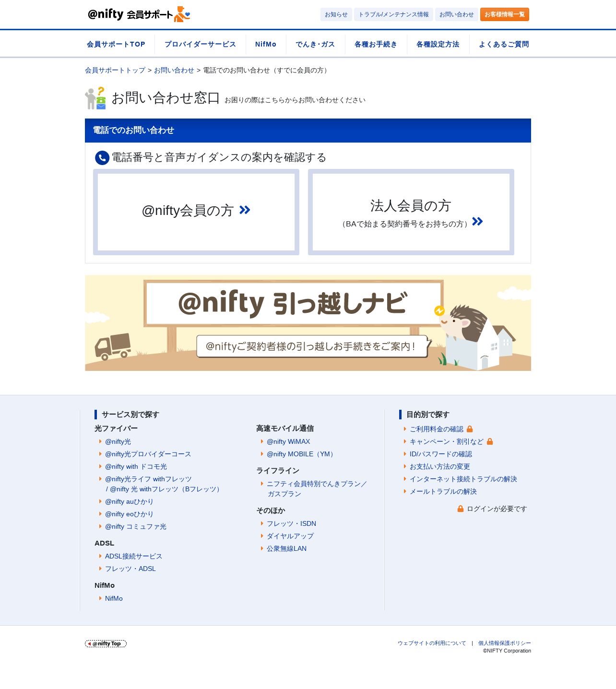Open the でんき・ガス menu item
616x689 pixels.
pos(315,44)
